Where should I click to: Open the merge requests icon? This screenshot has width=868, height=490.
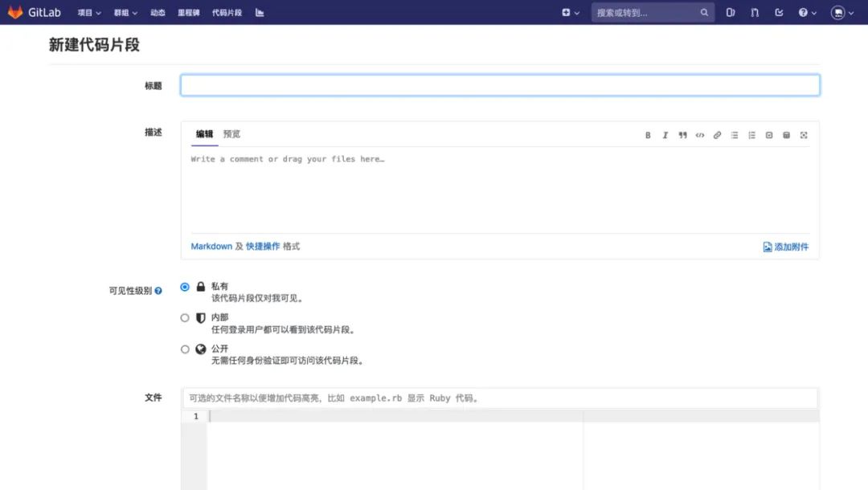(x=755, y=12)
